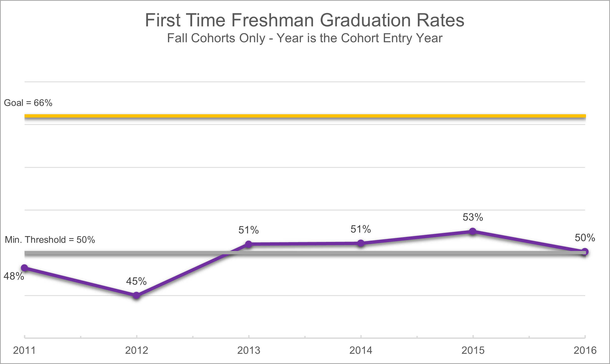Select the 48% data label
Viewport: 610px width, 364px height.
14,276
